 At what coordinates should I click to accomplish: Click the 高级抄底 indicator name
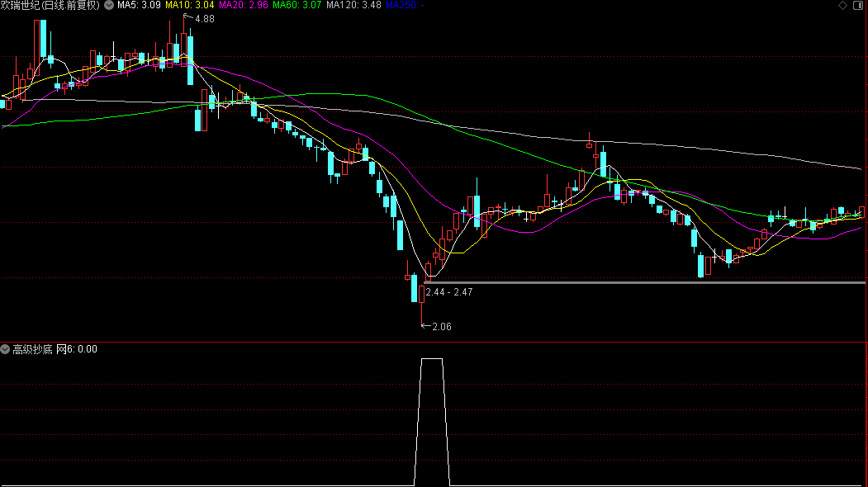click(32, 349)
